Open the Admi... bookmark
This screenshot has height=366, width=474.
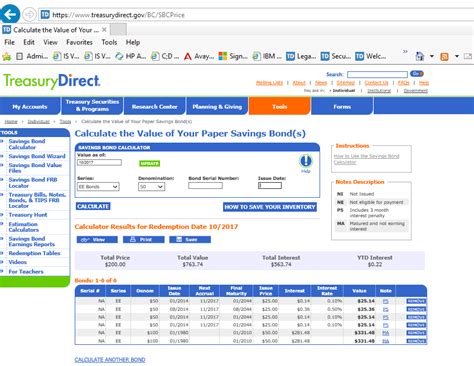tap(32, 56)
